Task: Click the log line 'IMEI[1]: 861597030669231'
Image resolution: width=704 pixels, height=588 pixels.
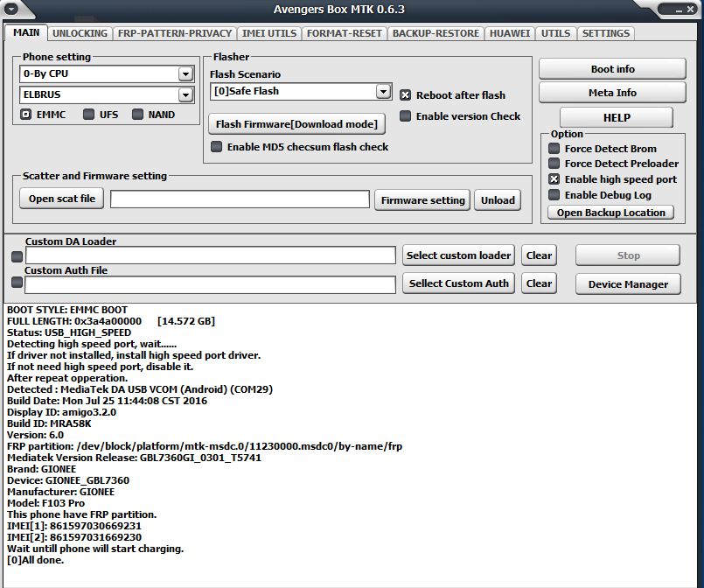Action: coord(74,526)
